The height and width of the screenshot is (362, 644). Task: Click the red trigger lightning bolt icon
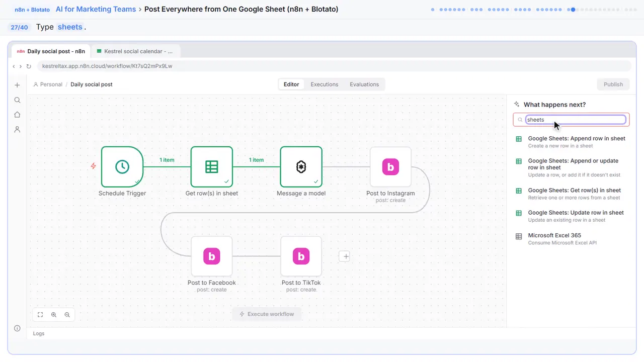[93, 166]
